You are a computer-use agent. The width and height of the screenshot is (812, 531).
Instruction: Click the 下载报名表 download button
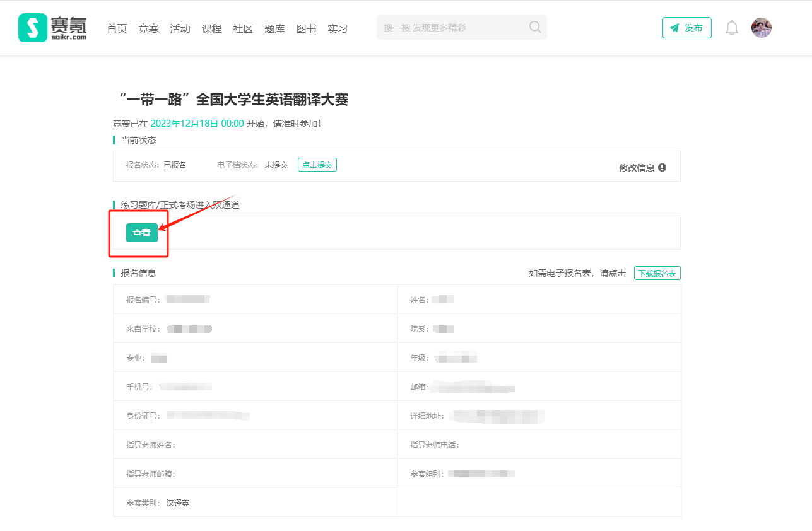point(657,273)
